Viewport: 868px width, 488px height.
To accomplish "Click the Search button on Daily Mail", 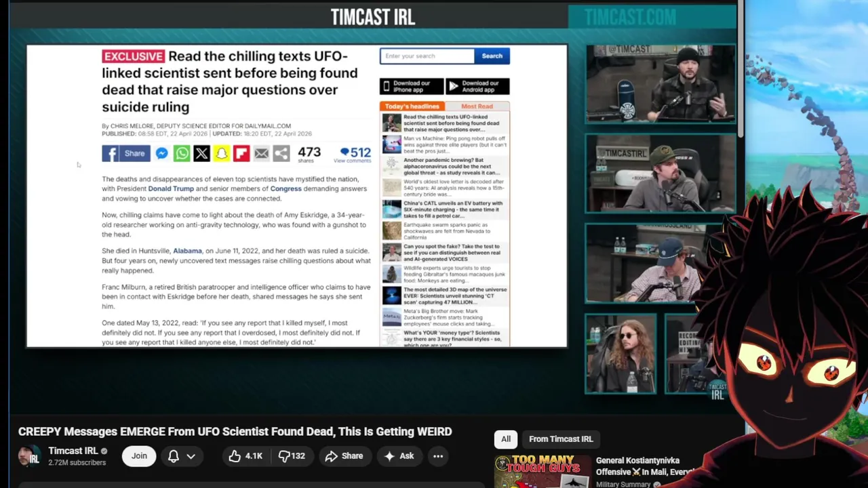I will pyautogui.click(x=492, y=56).
